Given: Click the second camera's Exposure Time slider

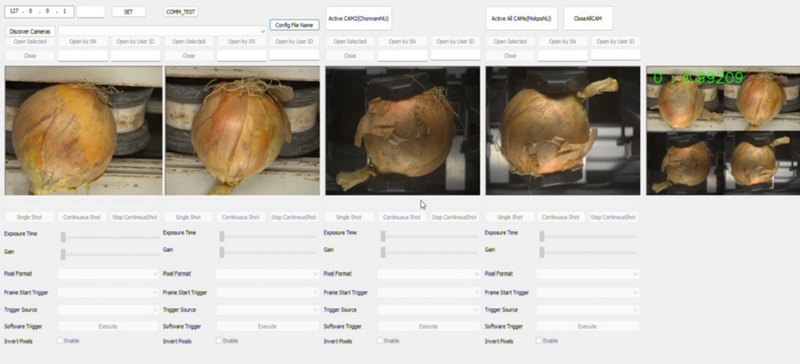Looking at the screenshot, I should point(268,236).
